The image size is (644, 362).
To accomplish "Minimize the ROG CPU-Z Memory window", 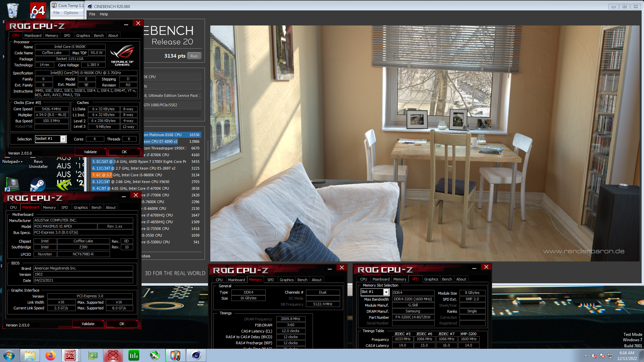I will tap(330, 268).
